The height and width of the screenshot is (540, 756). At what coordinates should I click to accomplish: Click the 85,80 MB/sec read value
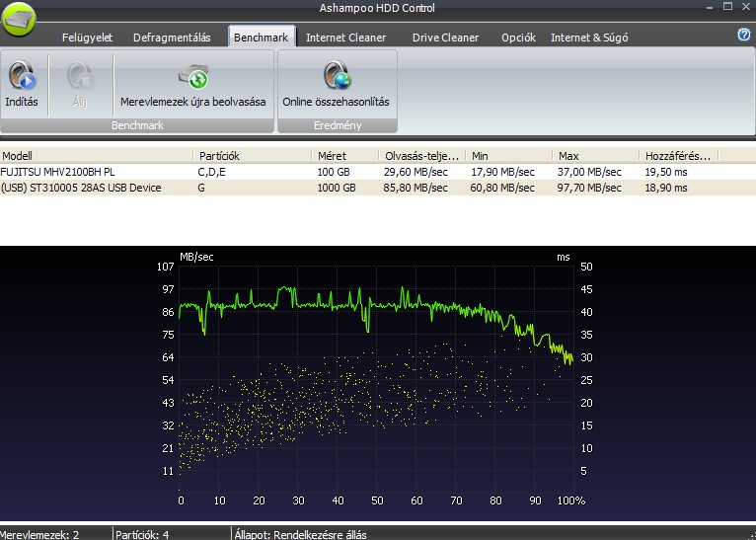[416, 188]
